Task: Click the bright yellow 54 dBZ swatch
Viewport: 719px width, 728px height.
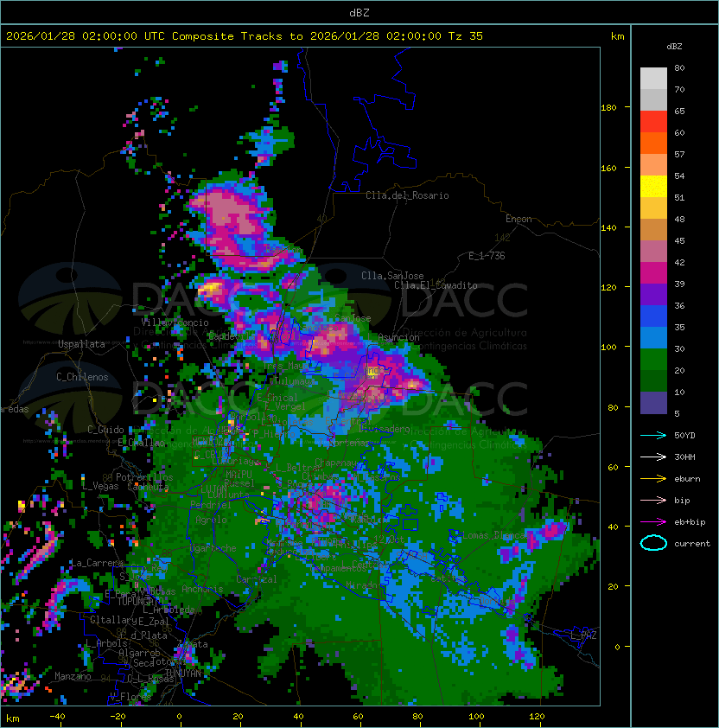Action: coord(653,186)
